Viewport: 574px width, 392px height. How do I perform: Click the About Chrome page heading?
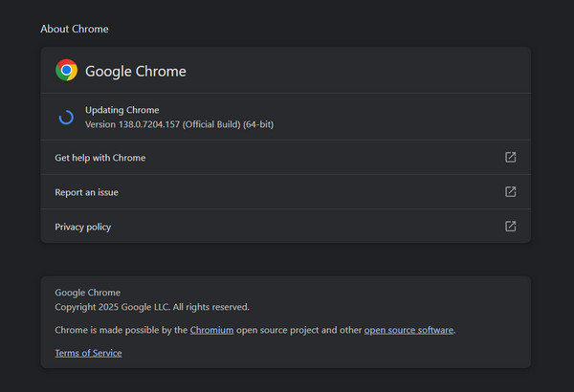(75, 29)
